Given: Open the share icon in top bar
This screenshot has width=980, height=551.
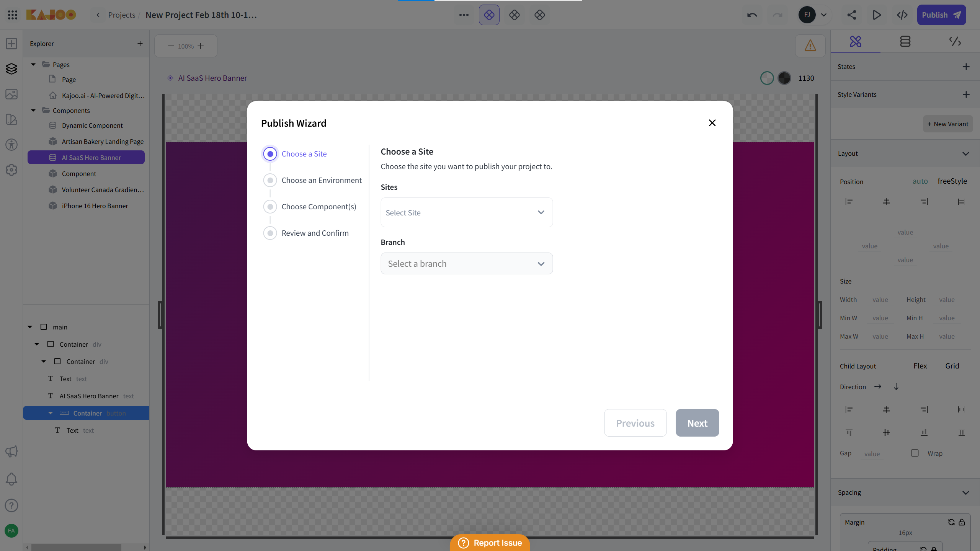Looking at the screenshot, I should (851, 15).
